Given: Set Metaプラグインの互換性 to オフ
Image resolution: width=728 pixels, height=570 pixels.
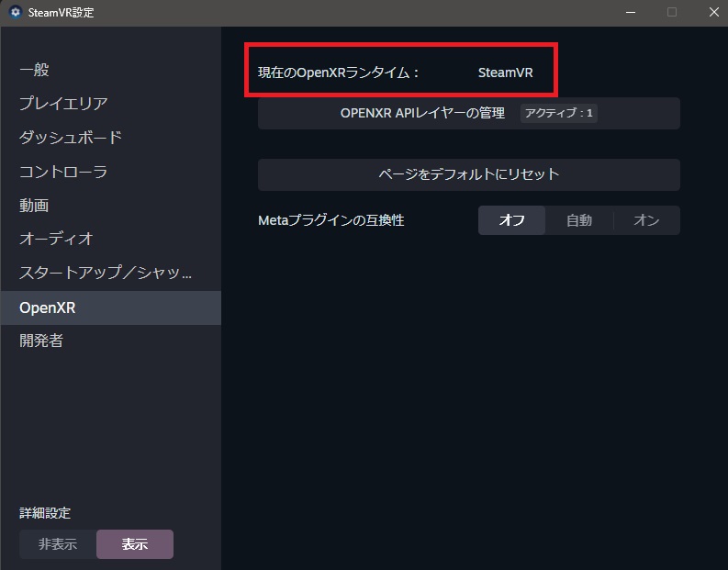Looking at the screenshot, I should (511, 220).
